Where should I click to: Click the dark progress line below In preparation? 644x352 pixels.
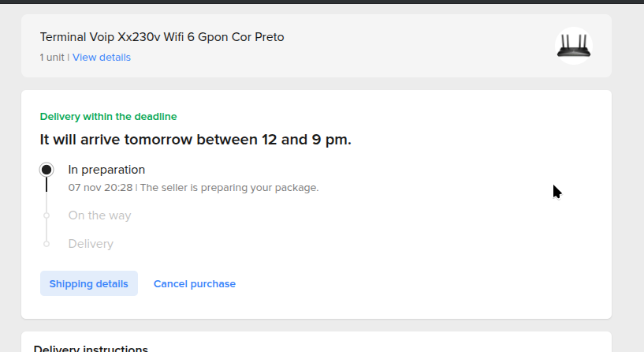[x=47, y=185]
